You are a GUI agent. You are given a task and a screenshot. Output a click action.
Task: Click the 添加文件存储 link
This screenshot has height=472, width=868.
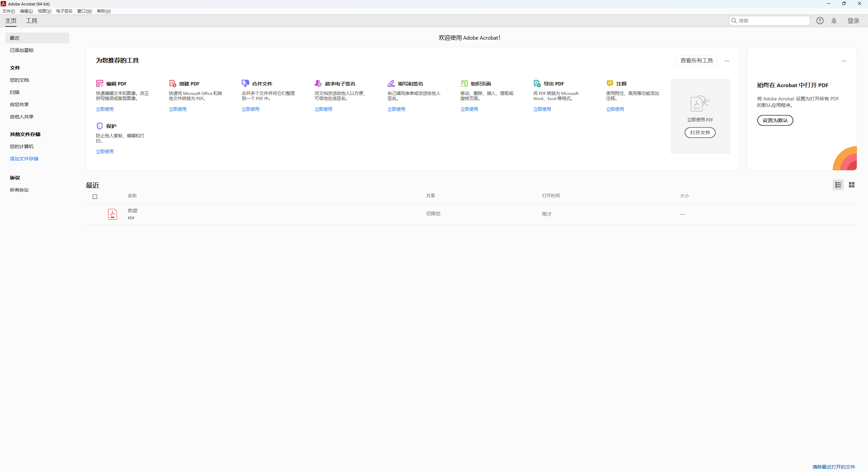pyautogui.click(x=24, y=159)
